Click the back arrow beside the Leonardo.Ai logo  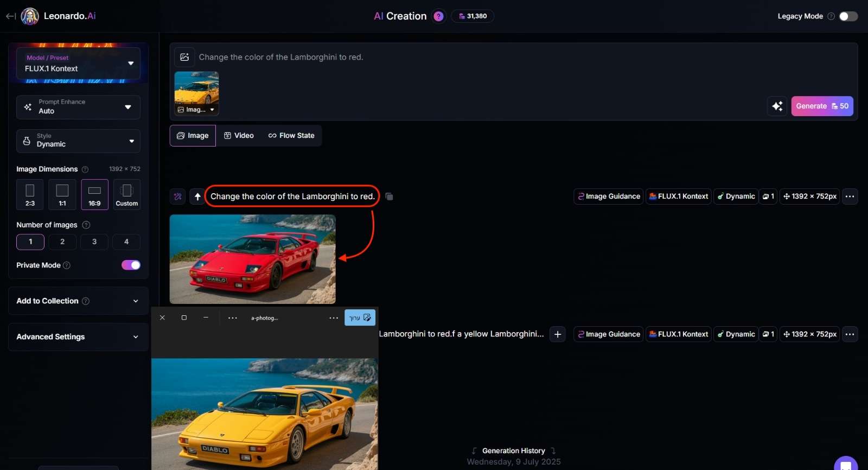[x=10, y=16]
